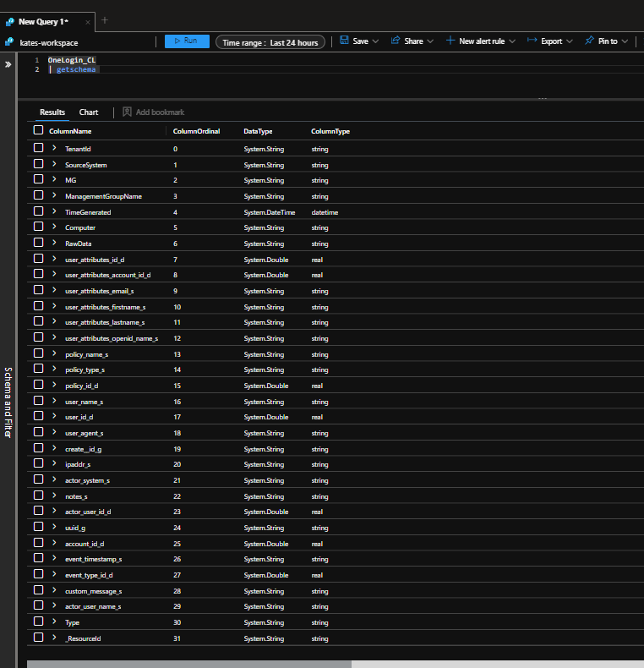Viewport: 644px width, 668px height.
Task: Toggle the select-all checkbox in header
Action: (38, 130)
